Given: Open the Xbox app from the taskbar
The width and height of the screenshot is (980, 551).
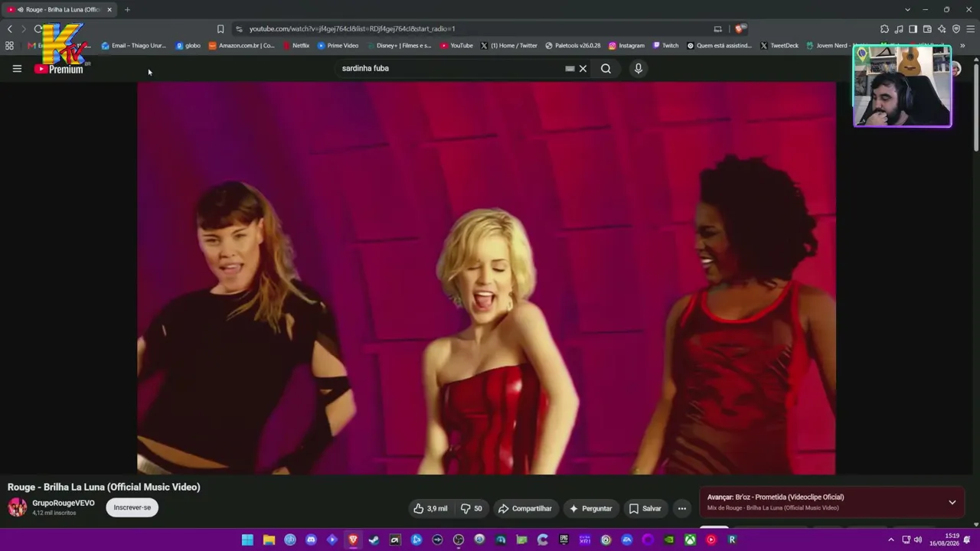Looking at the screenshot, I should [x=690, y=540].
